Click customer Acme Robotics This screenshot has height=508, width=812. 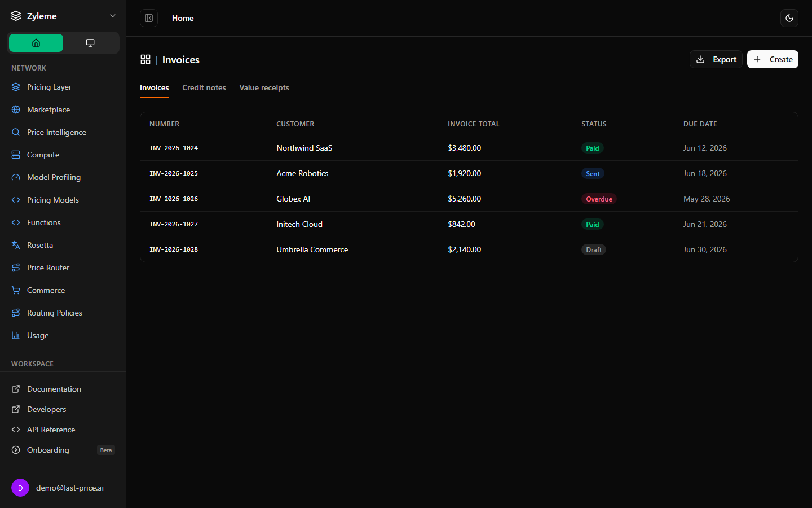click(302, 173)
